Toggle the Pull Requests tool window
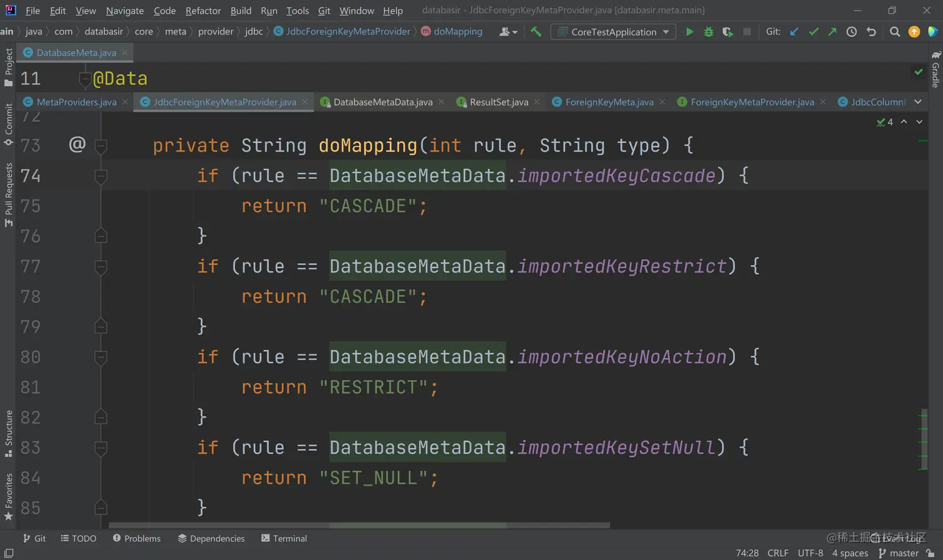This screenshot has width=943, height=560. pos(8,195)
